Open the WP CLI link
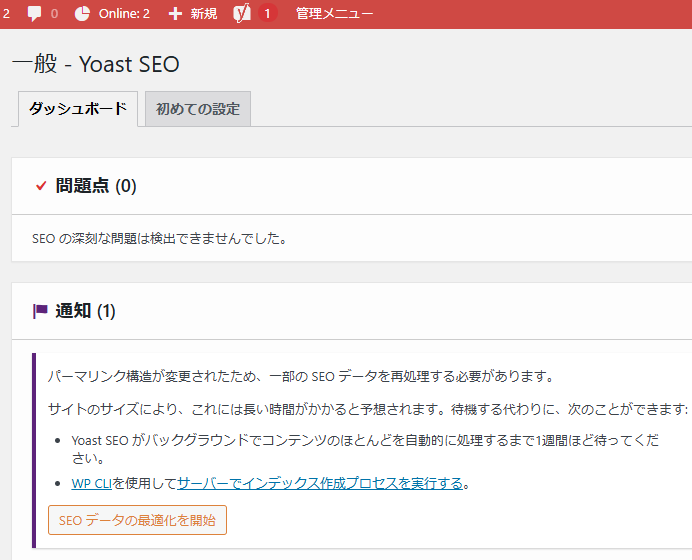 pos(92,483)
